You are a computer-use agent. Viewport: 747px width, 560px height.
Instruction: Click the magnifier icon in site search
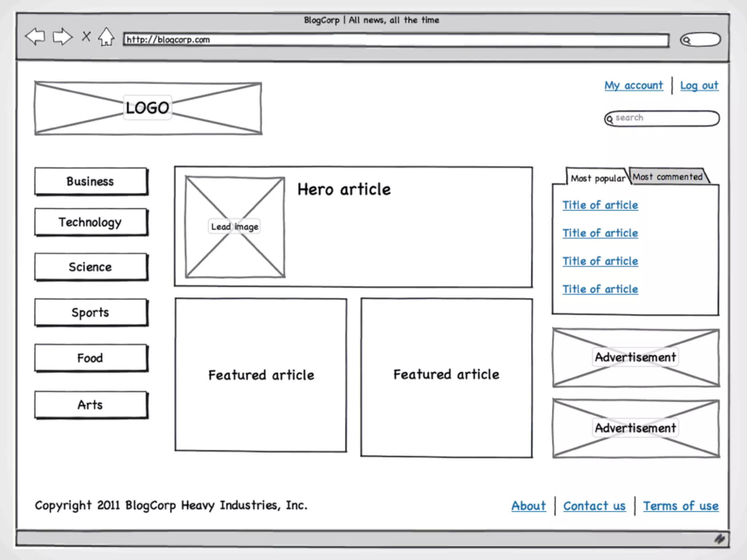click(609, 119)
